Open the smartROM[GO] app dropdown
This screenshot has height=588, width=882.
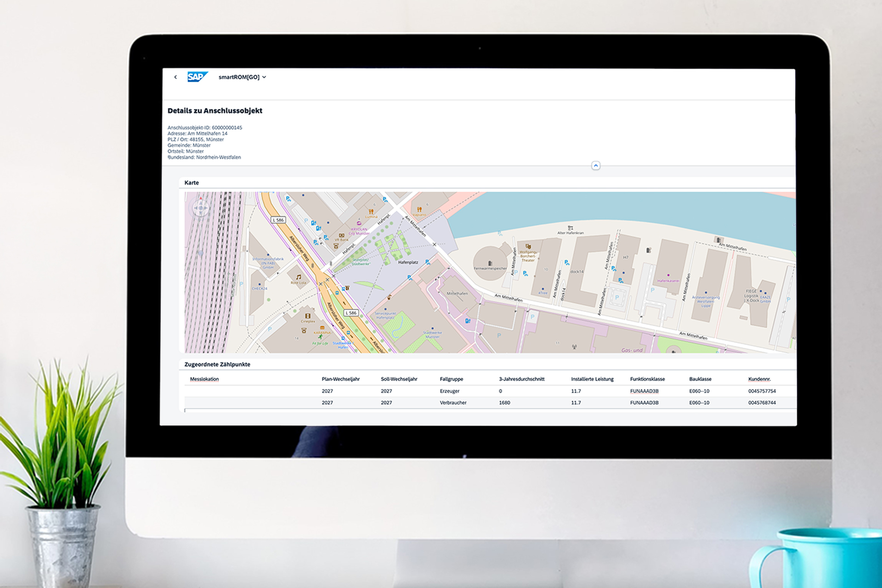point(242,77)
